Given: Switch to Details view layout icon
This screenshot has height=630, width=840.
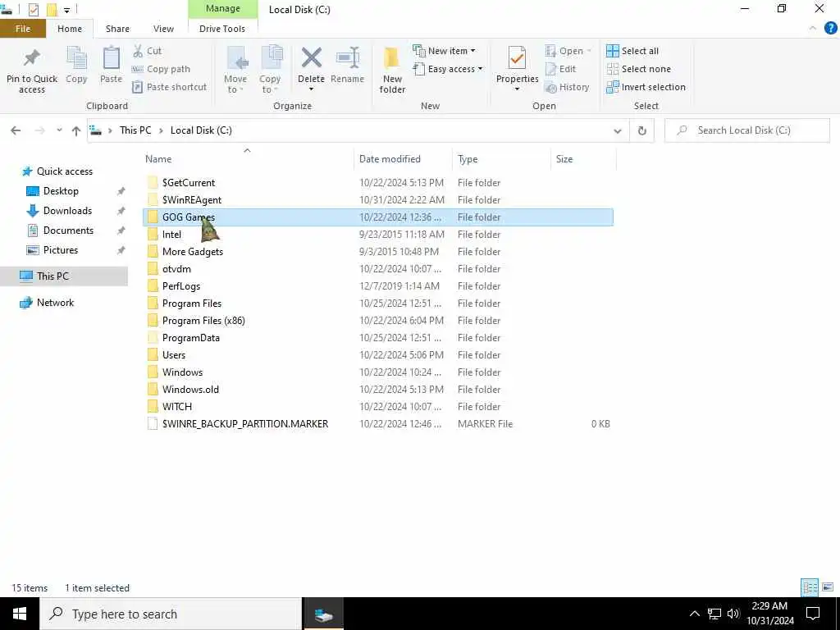Looking at the screenshot, I should point(810,587).
